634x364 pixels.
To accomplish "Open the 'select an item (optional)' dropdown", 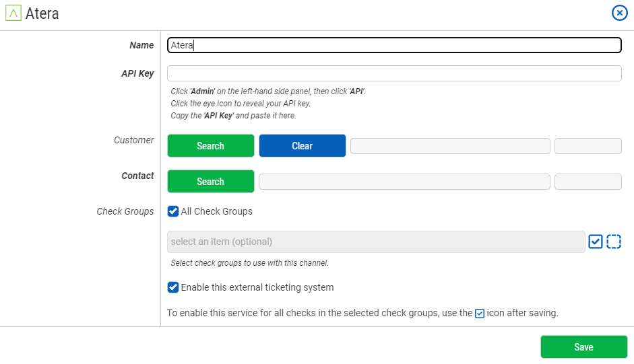I will tap(376, 242).
